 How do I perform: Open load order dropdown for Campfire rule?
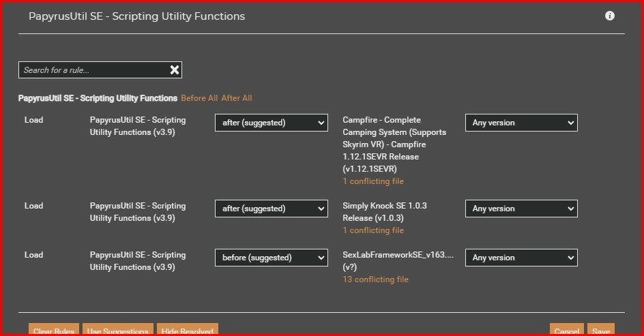pos(271,123)
